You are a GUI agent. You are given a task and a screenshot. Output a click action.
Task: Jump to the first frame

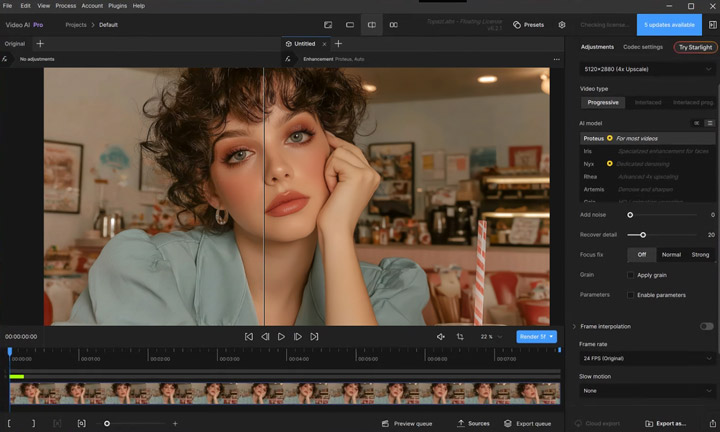[x=249, y=337]
